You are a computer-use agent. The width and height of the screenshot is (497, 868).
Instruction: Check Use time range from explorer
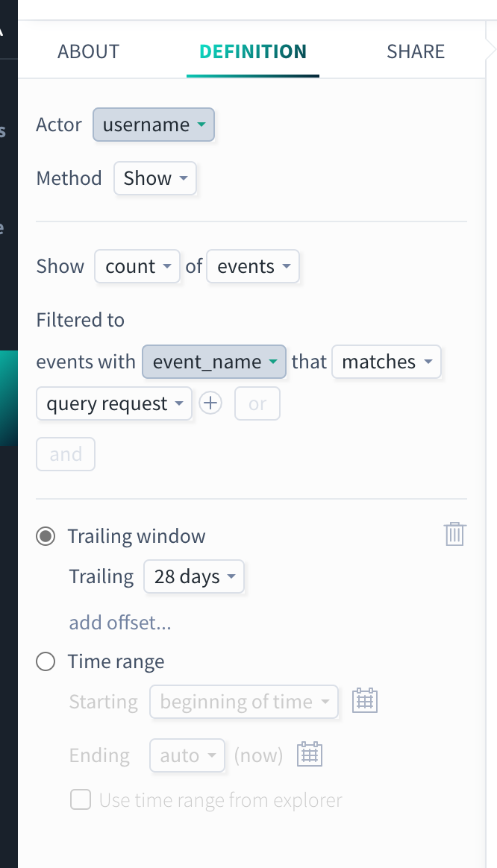pyautogui.click(x=81, y=799)
